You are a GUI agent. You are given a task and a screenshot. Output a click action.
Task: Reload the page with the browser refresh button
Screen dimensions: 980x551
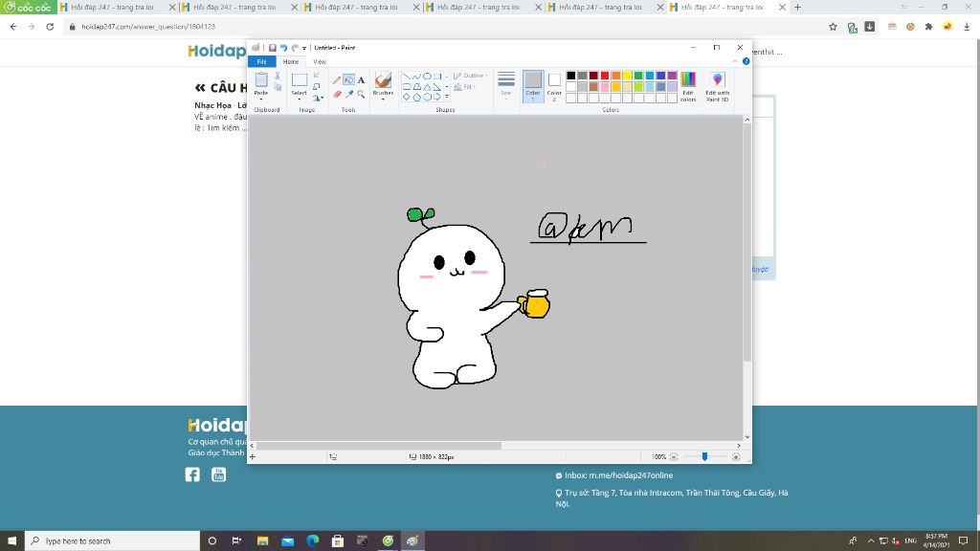coord(50,27)
